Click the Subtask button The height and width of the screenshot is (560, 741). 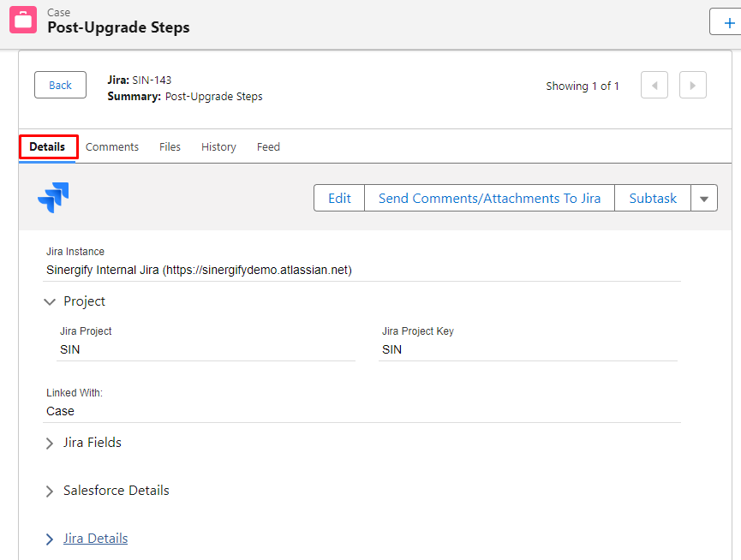click(653, 199)
